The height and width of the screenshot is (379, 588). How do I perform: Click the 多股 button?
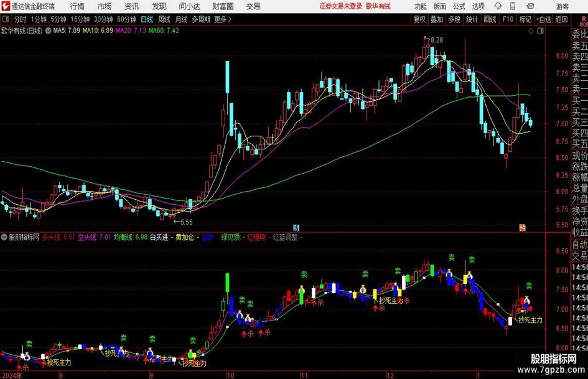point(454,19)
